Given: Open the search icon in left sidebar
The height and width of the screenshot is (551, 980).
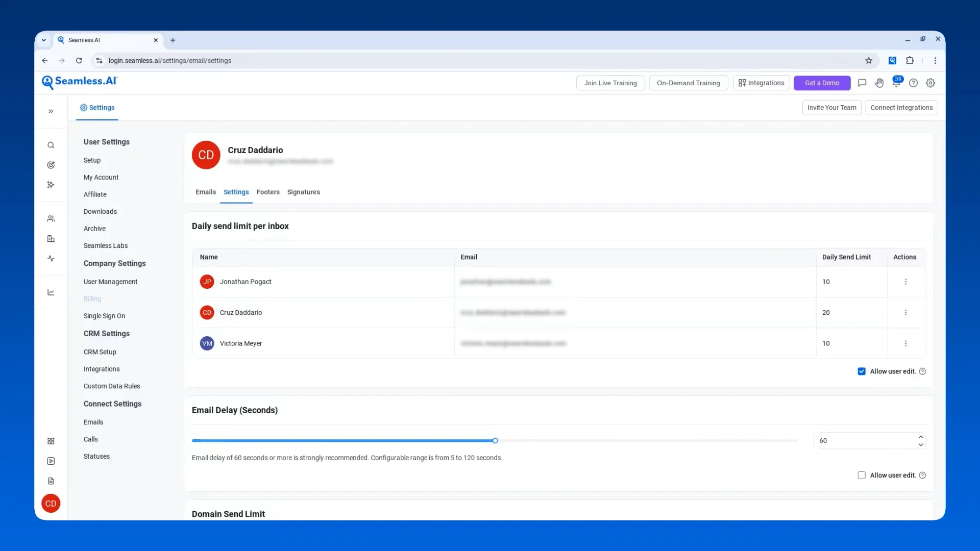Looking at the screenshot, I should click(51, 145).
